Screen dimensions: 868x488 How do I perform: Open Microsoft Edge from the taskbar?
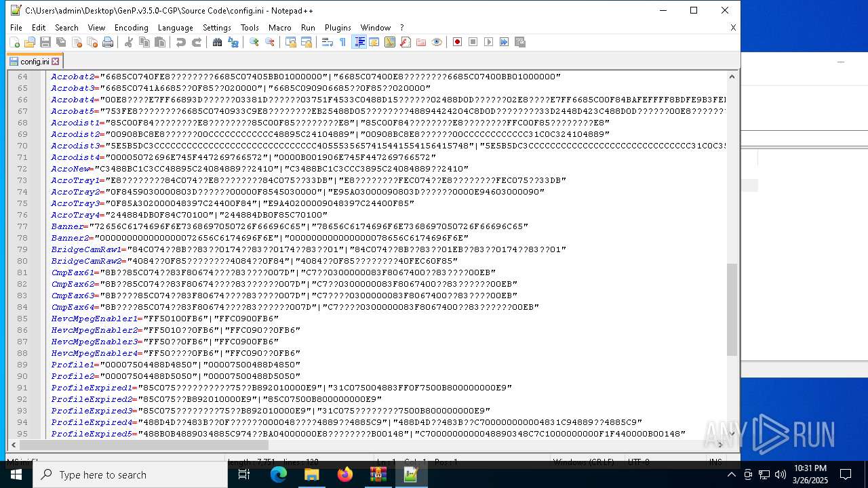pos(279,474)
